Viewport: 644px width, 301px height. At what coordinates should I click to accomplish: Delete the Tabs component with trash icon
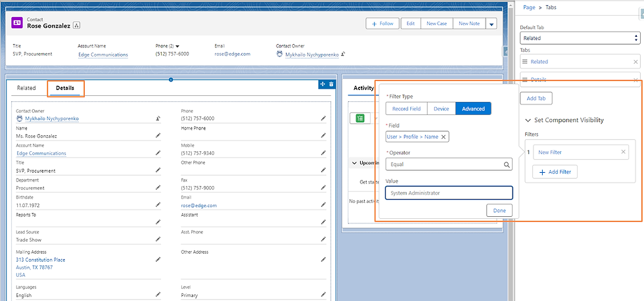coord(331,84)
